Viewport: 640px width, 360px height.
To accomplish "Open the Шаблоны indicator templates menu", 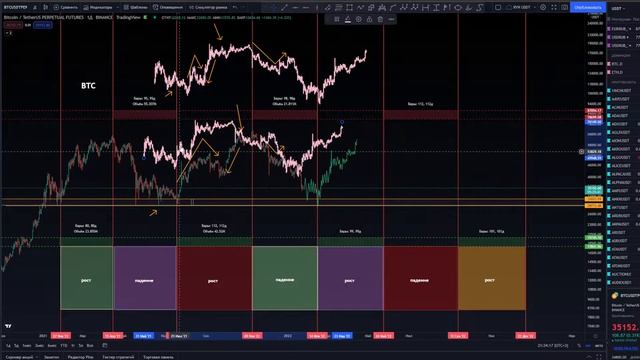I will point(136,7).
